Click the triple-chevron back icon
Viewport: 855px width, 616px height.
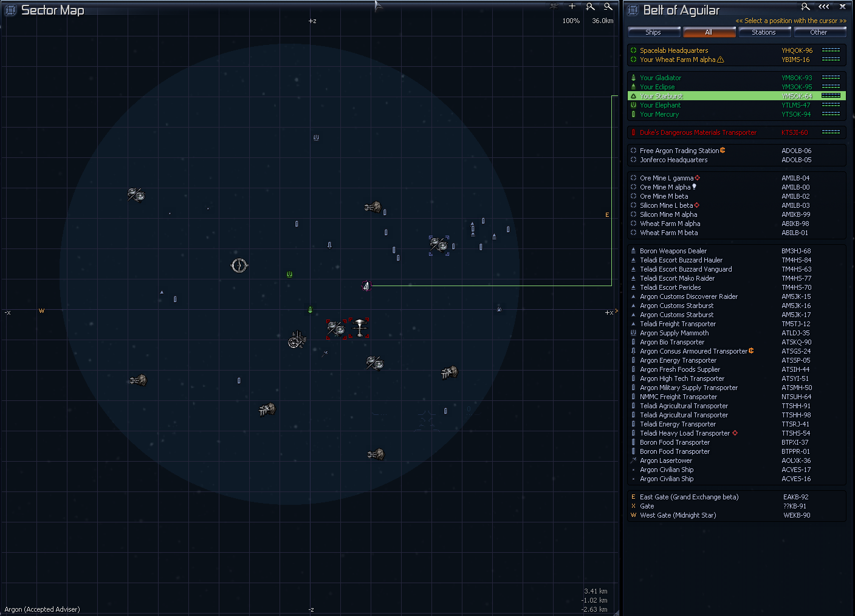pyautogui.click(x=823, y=7)
